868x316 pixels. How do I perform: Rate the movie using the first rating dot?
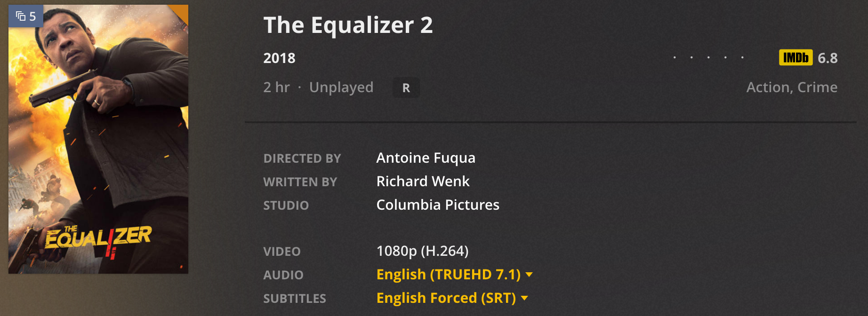(675, 57)
